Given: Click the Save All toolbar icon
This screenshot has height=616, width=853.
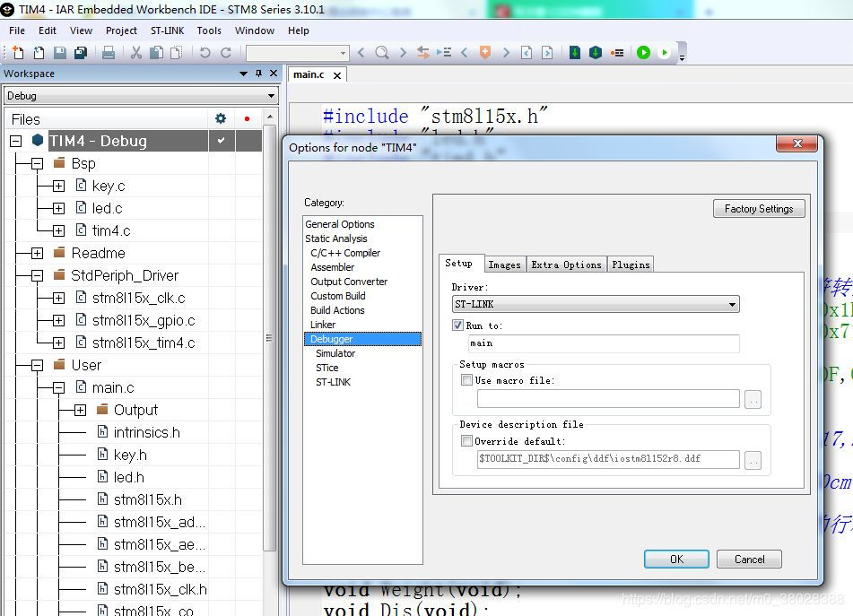Looking at the screenshot, I should pos(81,53).
